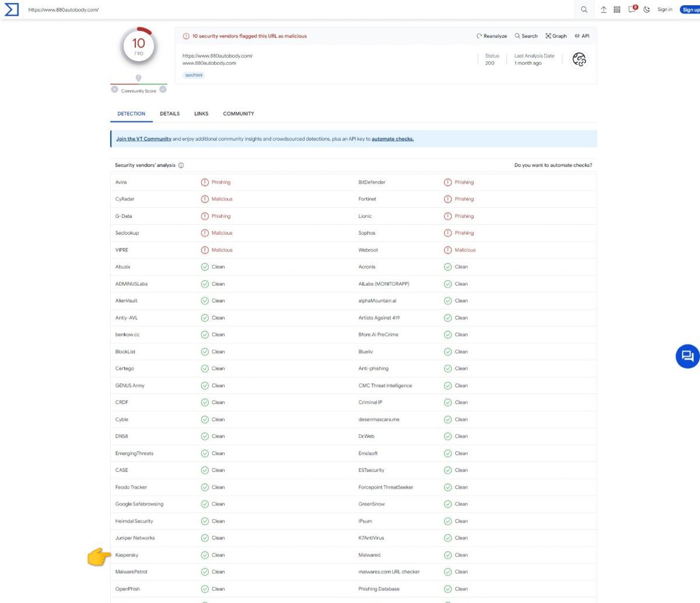Click the Forcepoint ThreatSeeker vendor name
Image resolution: width=700 pixels, height=603 pixels.
coord(386,487)
